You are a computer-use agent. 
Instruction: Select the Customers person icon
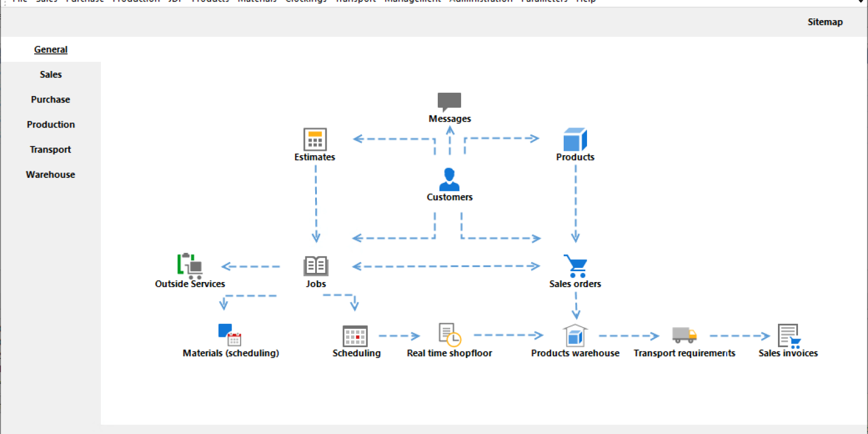click(449, 180)
